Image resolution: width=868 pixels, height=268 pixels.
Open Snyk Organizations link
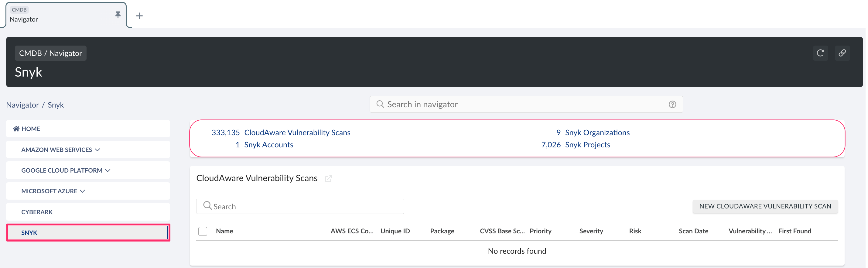pos(597,132)
